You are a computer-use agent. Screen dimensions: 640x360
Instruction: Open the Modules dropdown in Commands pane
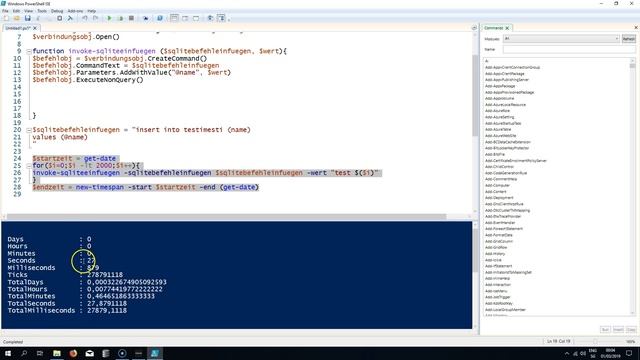561,39
